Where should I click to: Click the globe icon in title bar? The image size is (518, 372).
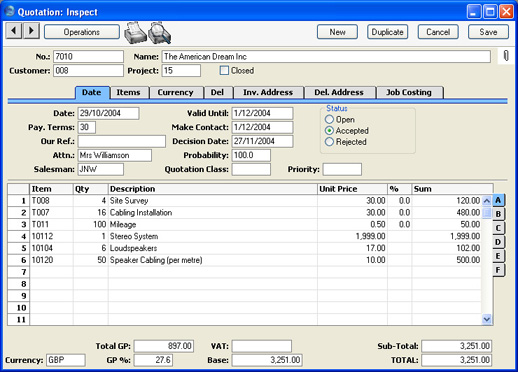click(x=10, y=12)
